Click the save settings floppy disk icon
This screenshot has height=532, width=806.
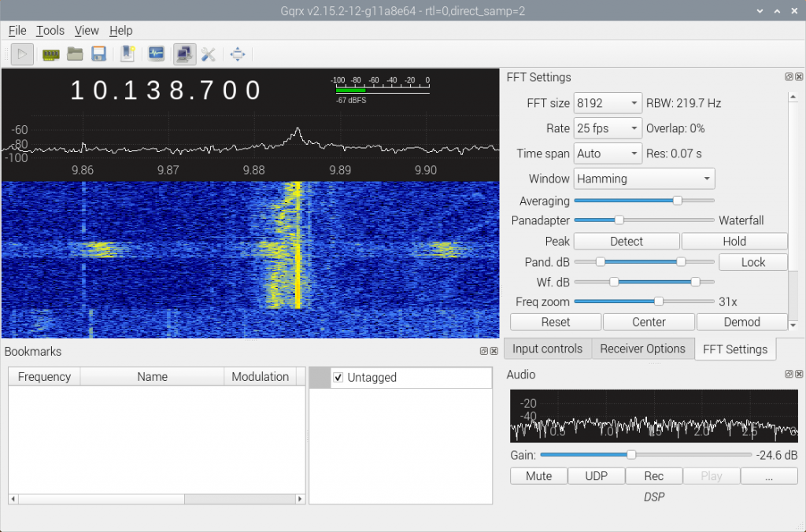click(98, 54)
